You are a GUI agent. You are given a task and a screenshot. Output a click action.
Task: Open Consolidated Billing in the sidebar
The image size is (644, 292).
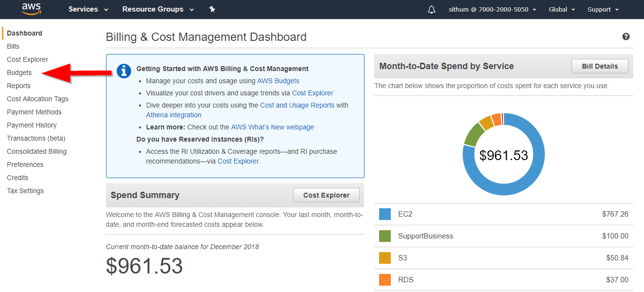pyautogui.click(x=36, y=151)
